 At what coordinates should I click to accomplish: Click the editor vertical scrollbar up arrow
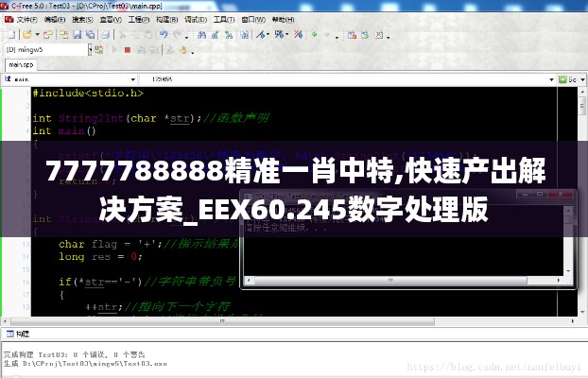[x=582, y=92]
